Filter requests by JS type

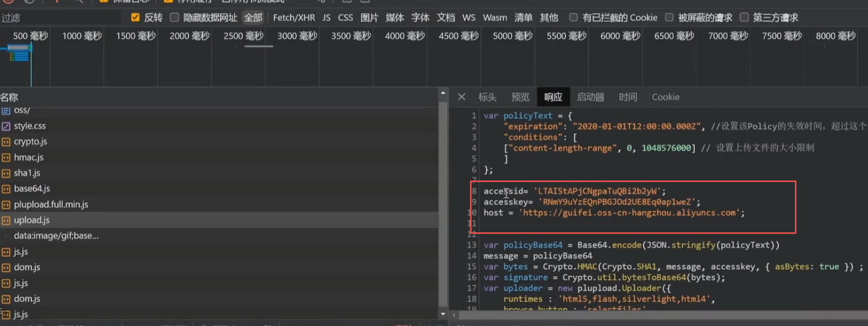click(326, 18)
